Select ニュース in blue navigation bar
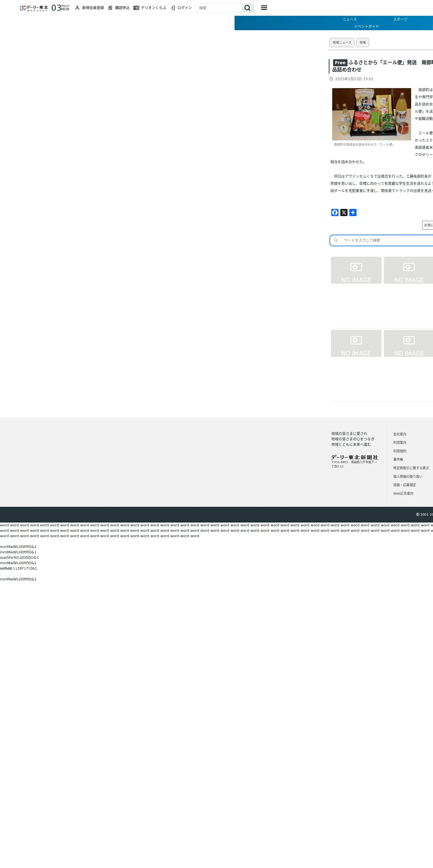This screenshot has width=433, height=868. click(x=349, y=19)
